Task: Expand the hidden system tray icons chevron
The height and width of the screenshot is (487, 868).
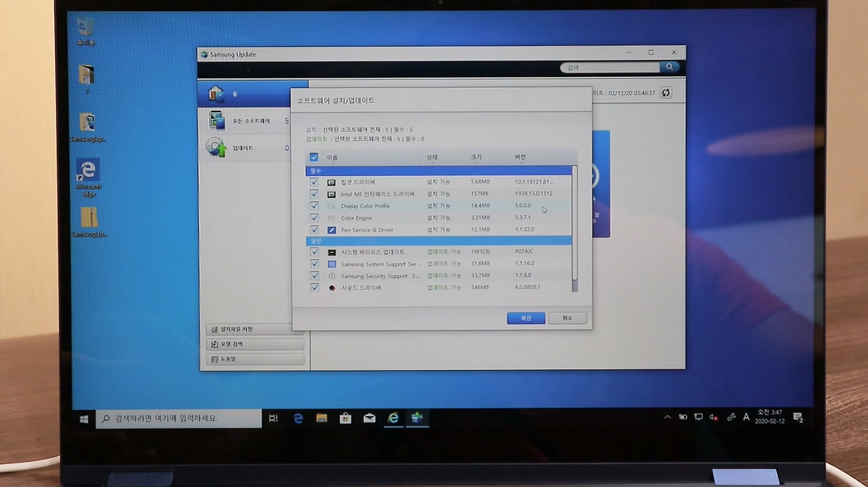Action: [667, 417]
